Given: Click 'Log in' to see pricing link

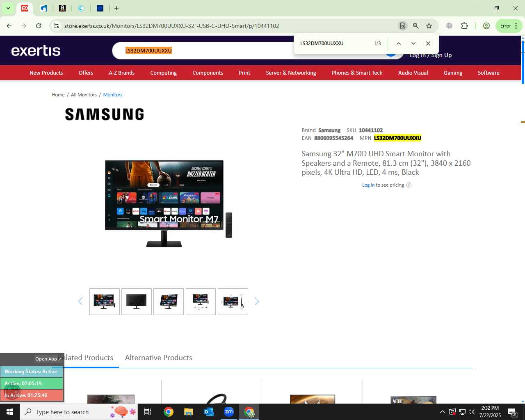Looking at the screenshot, I should (x=368, y=185).
